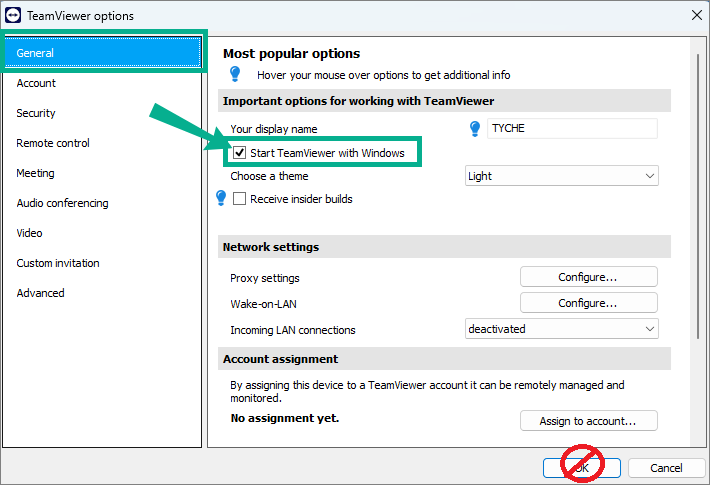Close the TeamViewer options window
This screenshot has width=710, height=485.
tap(697, 15)
